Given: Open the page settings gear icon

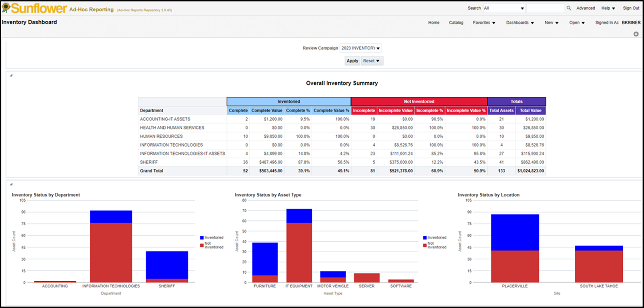Looking at the screenshot, I should pos(636,34).
